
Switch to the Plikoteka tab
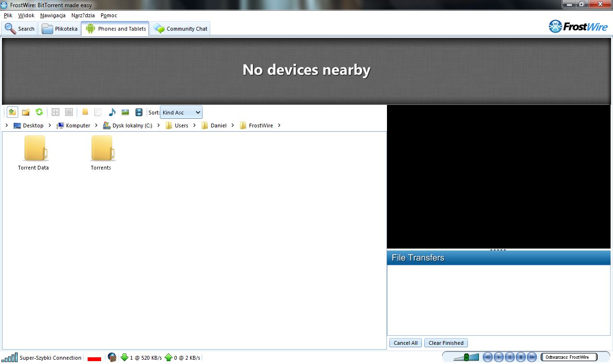coord(59,29)
